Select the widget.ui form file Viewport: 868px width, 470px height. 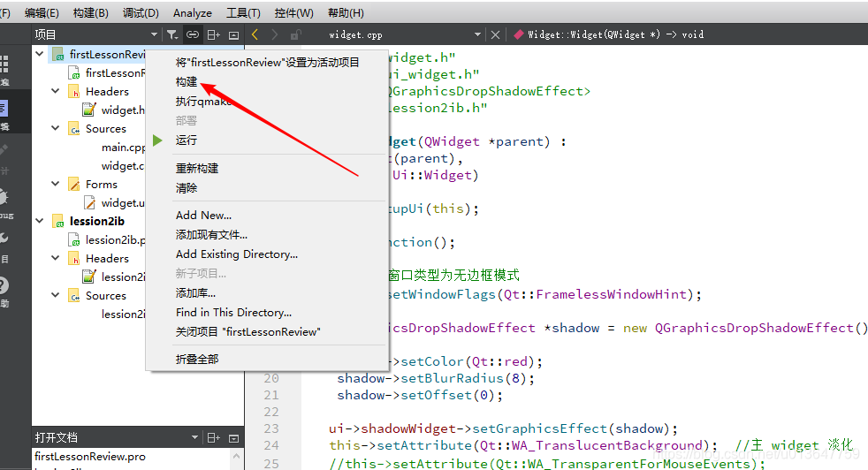(122, 203)
